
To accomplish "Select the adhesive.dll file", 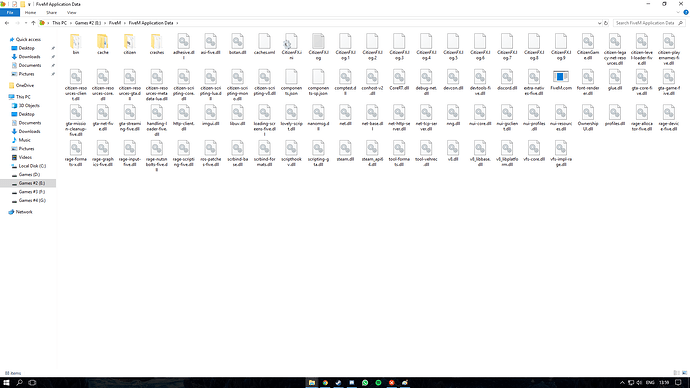I will (x=184, y=47).
